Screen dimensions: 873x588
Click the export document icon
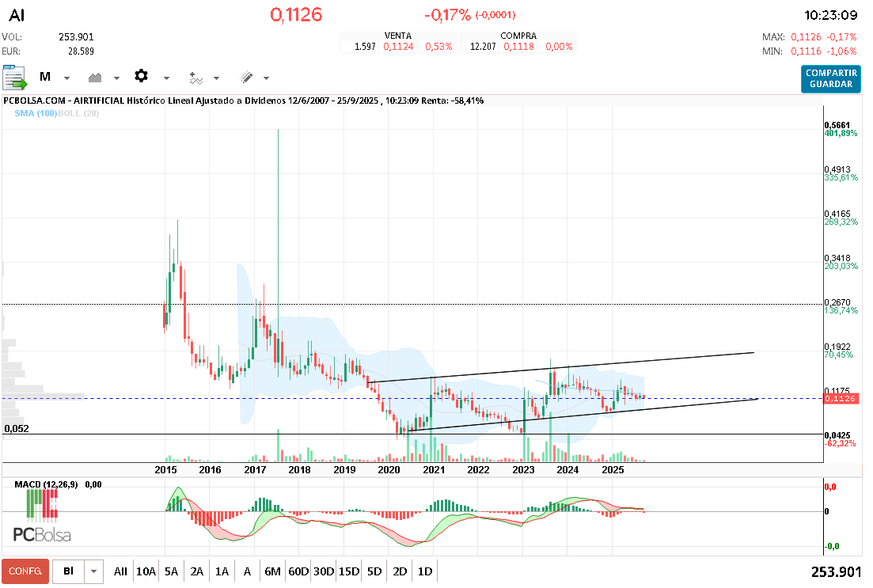pos(15,78)
